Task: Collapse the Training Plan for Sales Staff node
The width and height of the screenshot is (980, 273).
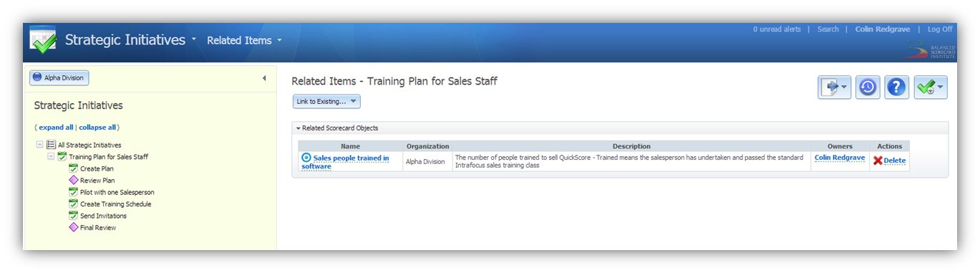Action: tap(51, 156)
